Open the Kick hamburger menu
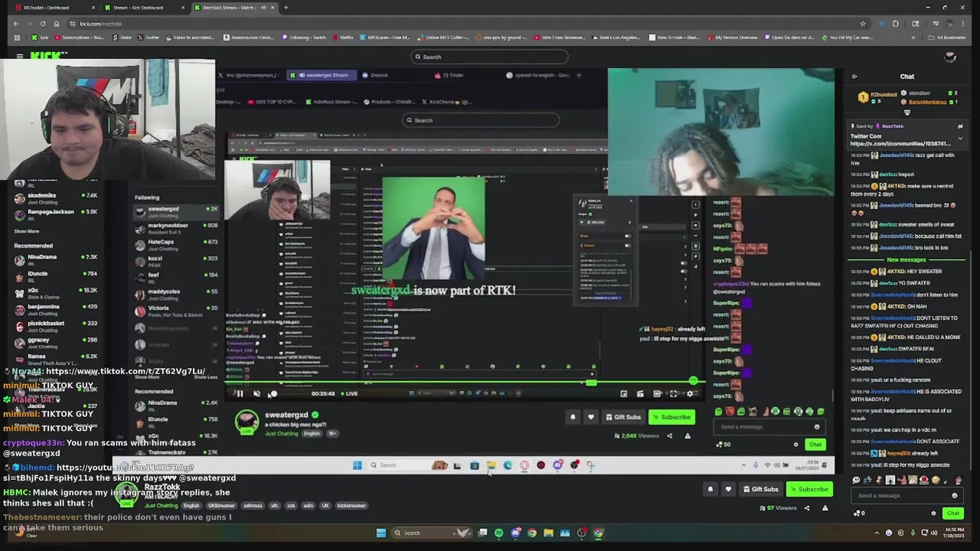Screen dimensions: 980x551 [19, 57]
